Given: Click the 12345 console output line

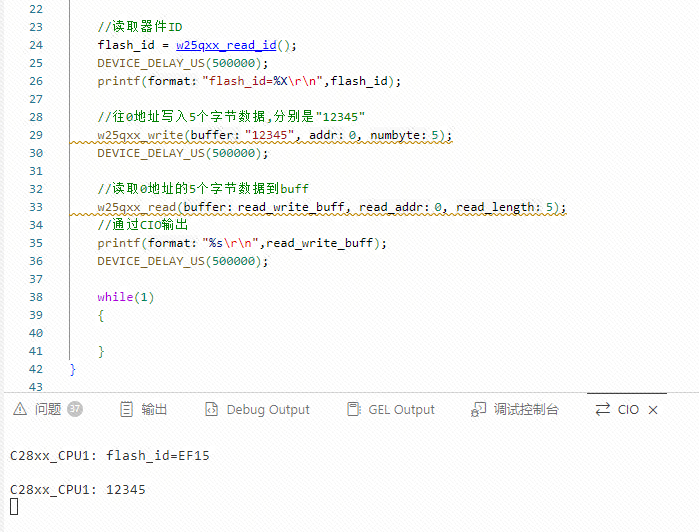Looking at the screenshot, I should 78,490.
